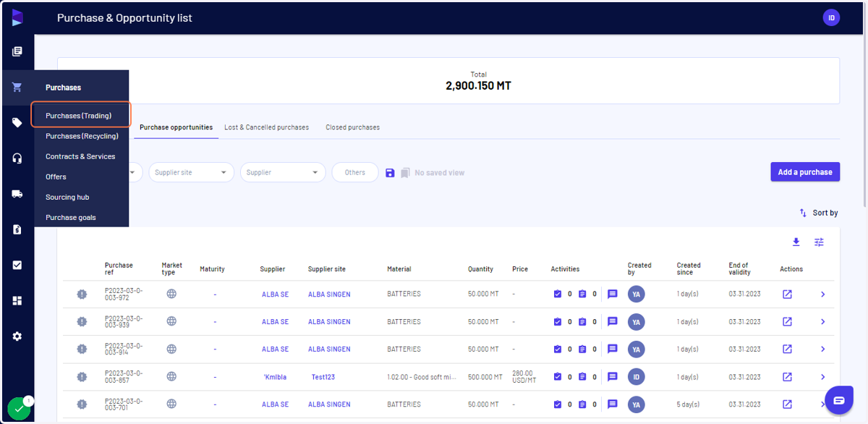This screenshot has height=424, width=868.
Task: Open external link action for P2023-03-0-003-972
Action: click(x=787, y=294)
